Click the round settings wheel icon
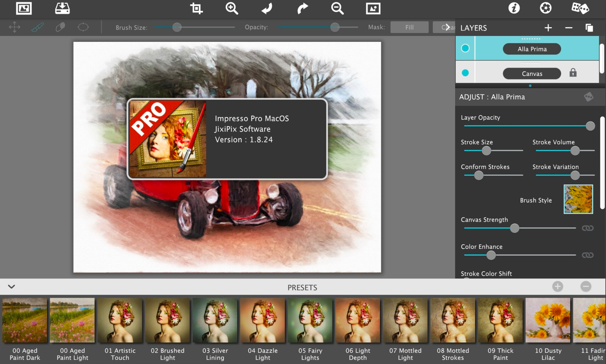The width and height of the screenshot is (606, 364). coord(546,8)
